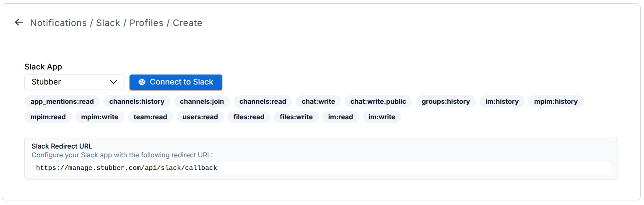Viewport: 644px width, 205px height.
Task: Click the im:write scope tag
Action: (x=382, y=117)
